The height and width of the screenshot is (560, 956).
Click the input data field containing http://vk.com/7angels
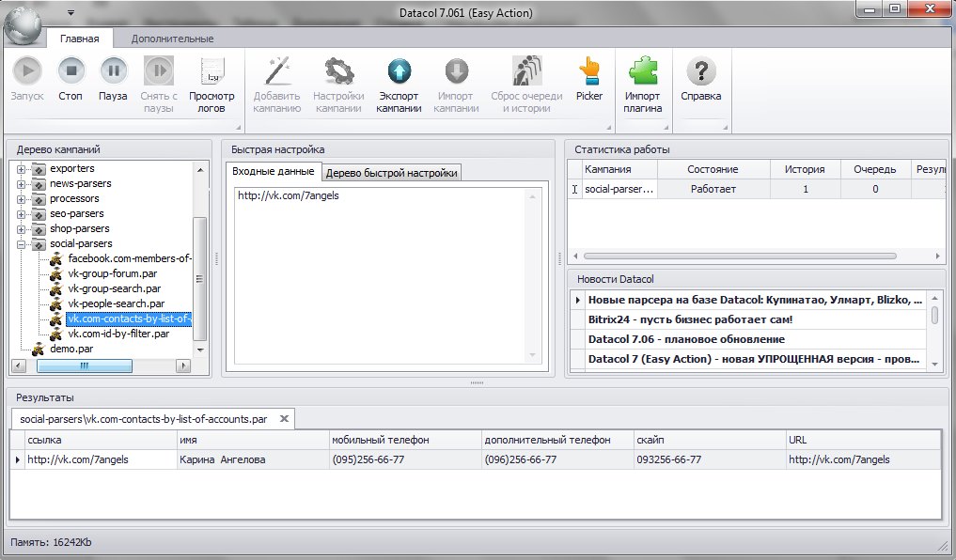tap(387, 275)
